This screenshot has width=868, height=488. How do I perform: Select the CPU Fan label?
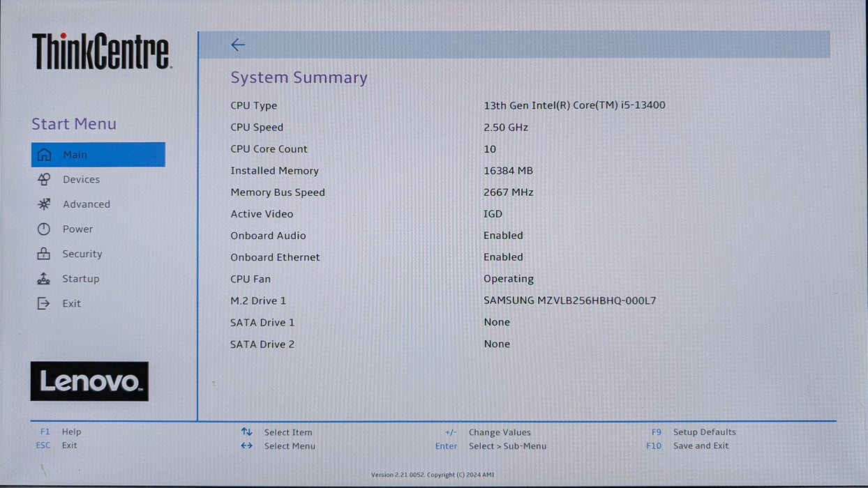[250, 279]
